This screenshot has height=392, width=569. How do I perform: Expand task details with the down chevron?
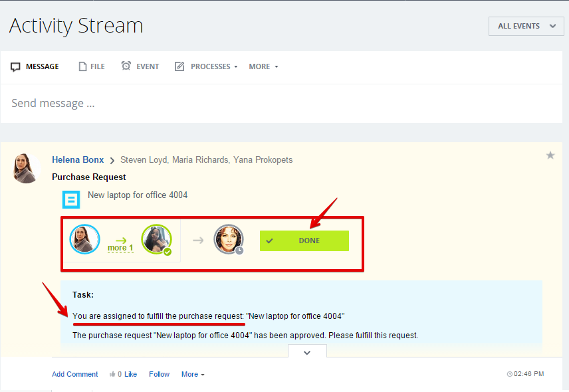[x=307, y=352]
